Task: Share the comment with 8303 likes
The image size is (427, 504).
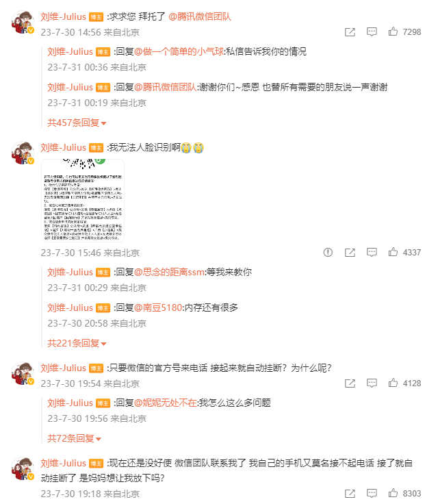Action: pyautogui.click(x=350, y=493)
